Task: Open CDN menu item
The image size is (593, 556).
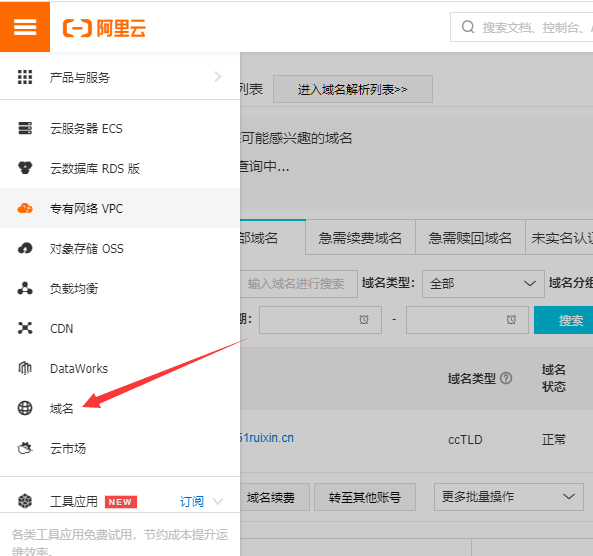Action: click(120, 328)
